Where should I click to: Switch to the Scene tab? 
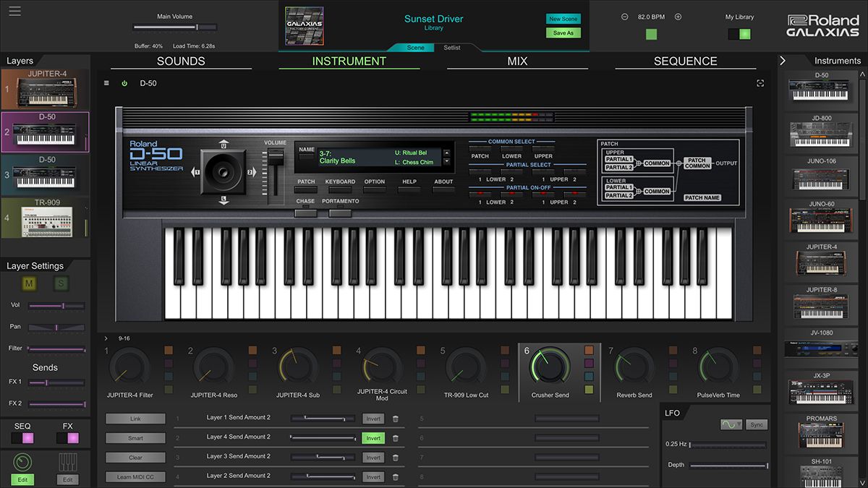click(x=416, y=48)
